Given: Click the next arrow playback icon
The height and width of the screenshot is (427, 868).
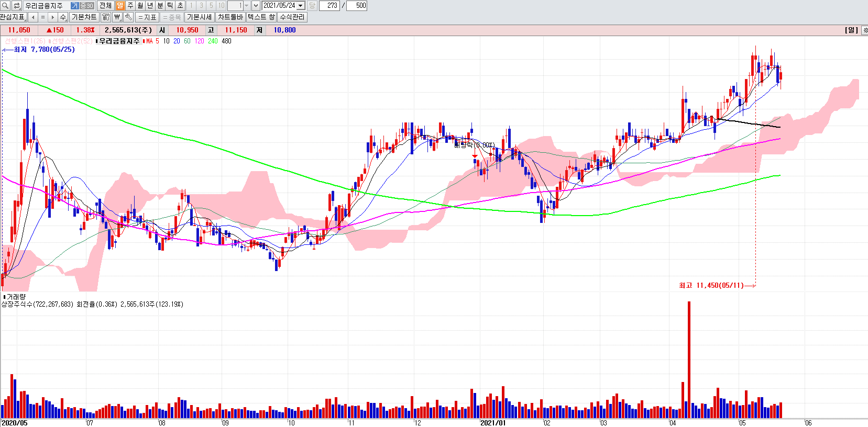Looking at the screenshot, I should point(53,17).
